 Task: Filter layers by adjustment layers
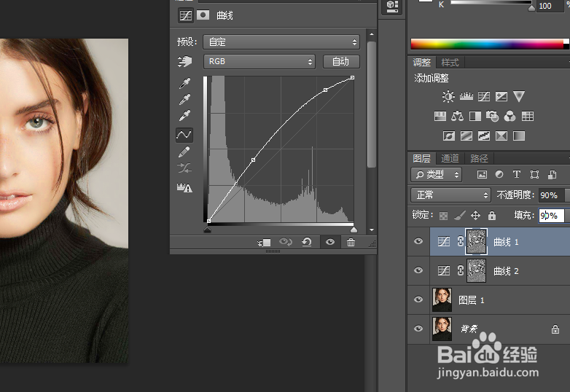(x=499, y=175)
